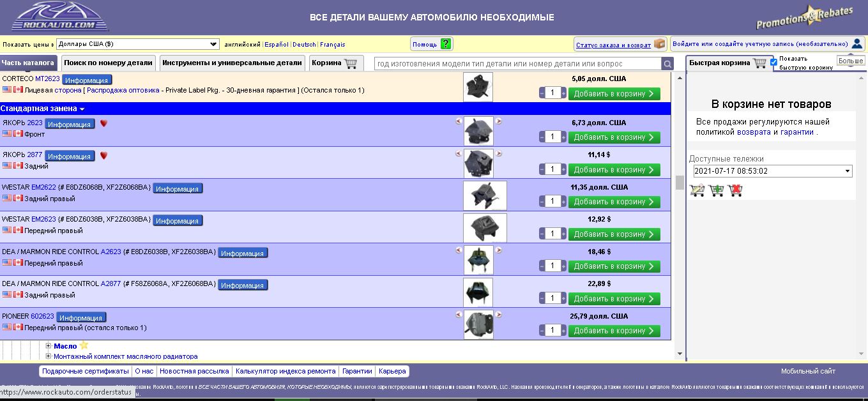Add WESTAR EM2623 to cart
Image resolution: width=868 pixels, height=401 pixels.
(614, 234)
